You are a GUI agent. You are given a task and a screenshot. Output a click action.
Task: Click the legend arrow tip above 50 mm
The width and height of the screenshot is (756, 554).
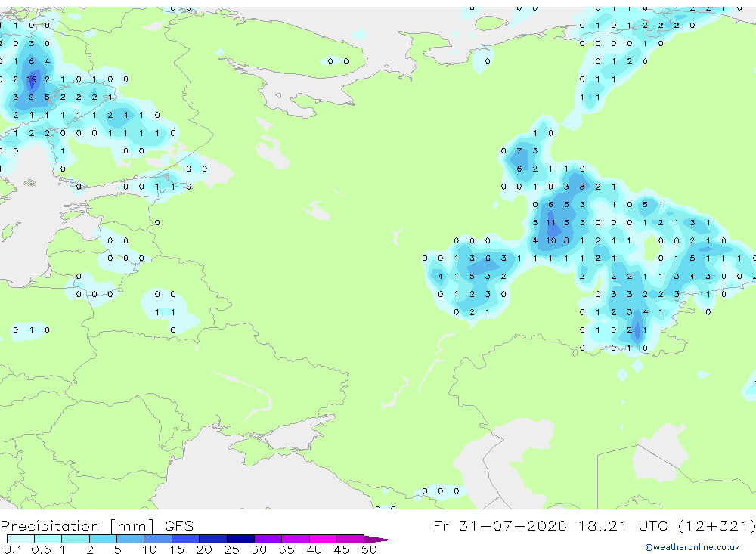pos(379,540)
